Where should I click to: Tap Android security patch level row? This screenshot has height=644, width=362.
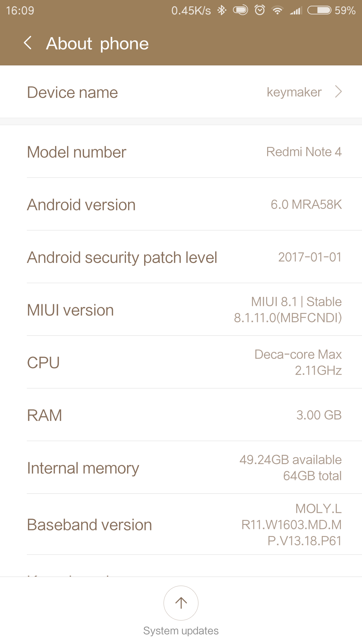(181, 257)
